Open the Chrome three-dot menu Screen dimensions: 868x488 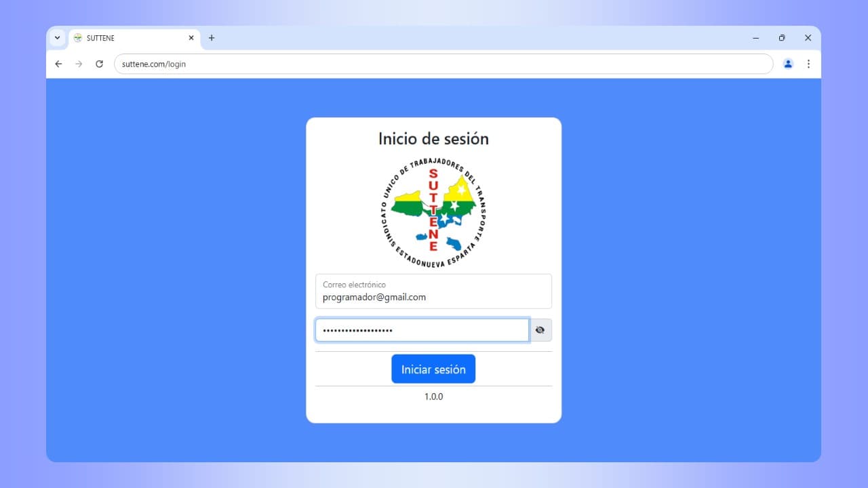click(808, 64)
